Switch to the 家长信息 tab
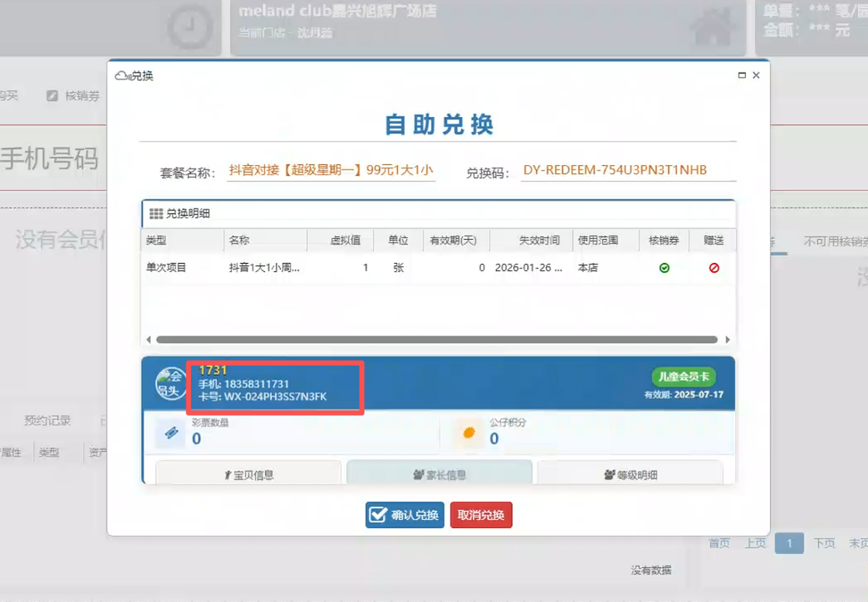Viewport: 868px width, 602px height. (x=439, y=474)
